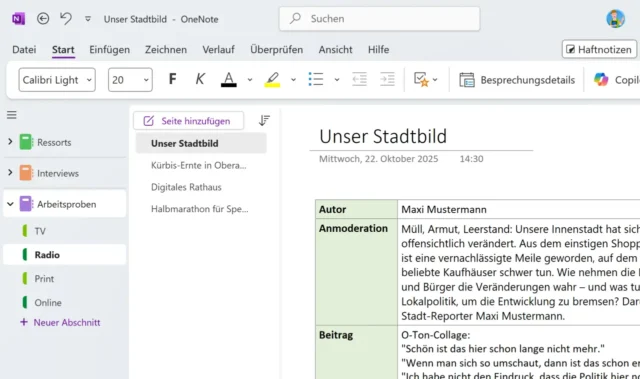Image resolution: width=640 pixels, height=379 pixels.
Task: Switch to the Einfügen tab
Action: [x=109, y=49]
